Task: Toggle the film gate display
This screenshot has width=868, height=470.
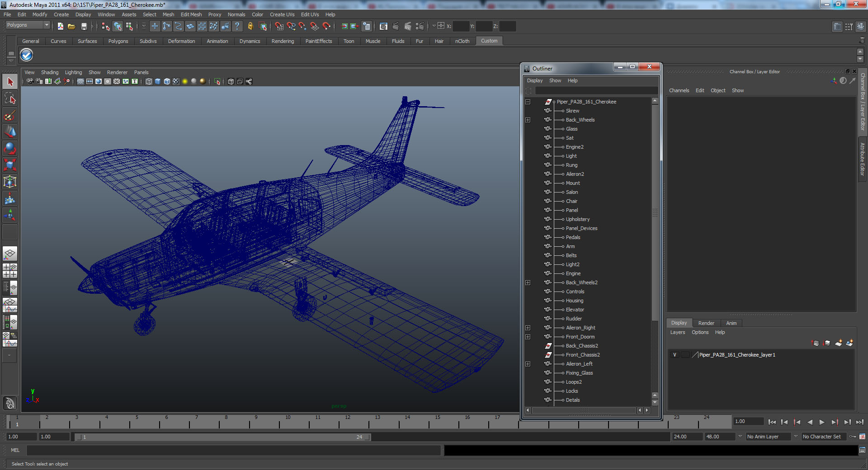Action: tap(90, 81)
